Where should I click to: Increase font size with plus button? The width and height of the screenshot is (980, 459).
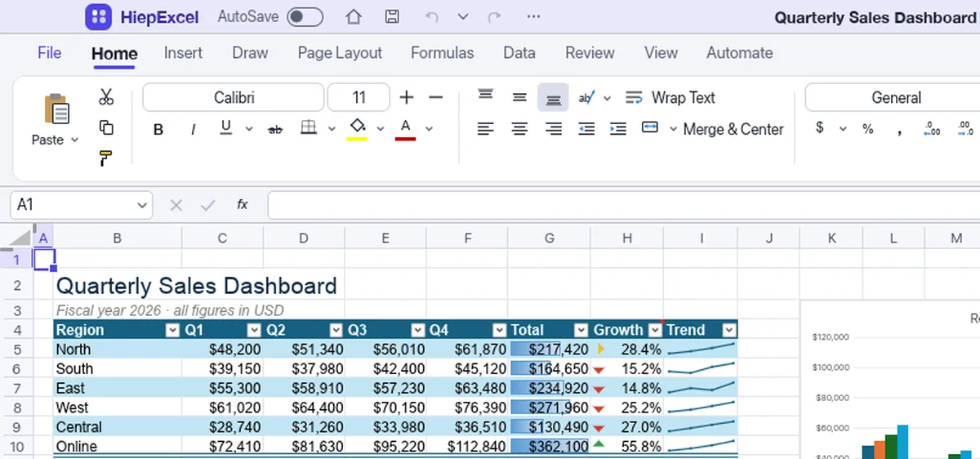click(x=407, y=97)
